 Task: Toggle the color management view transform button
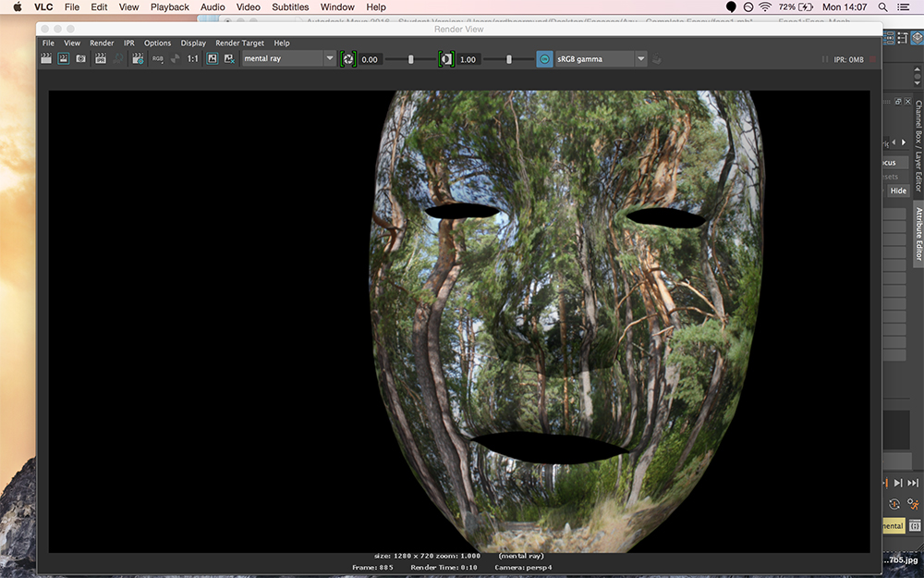click(544, 59)
